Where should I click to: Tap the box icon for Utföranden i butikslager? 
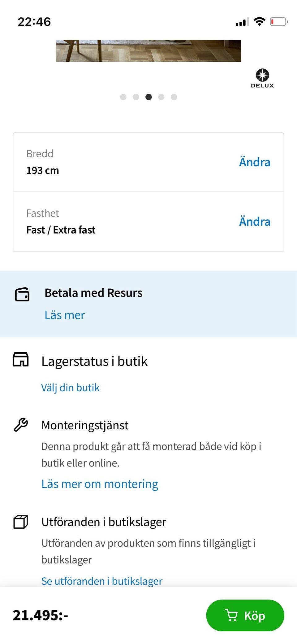click(x=21, y=522)
